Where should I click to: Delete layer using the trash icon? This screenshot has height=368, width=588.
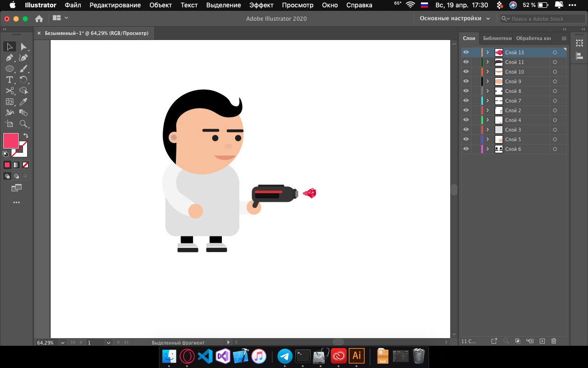554,341
